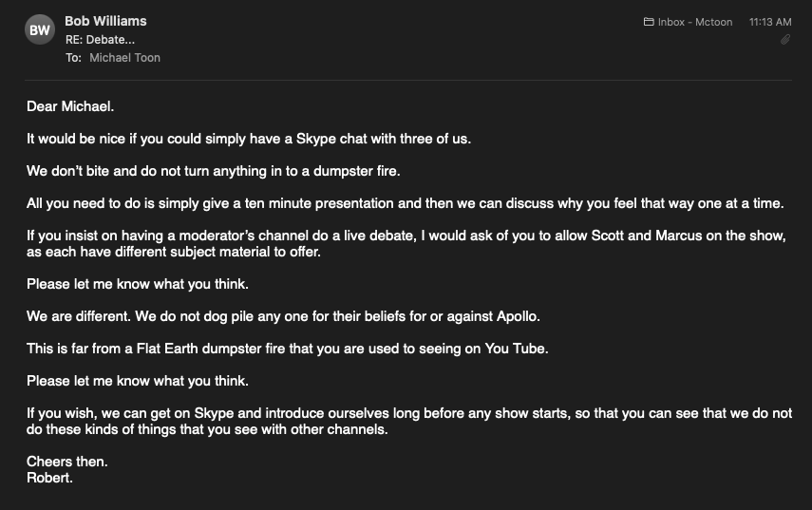The height and width of the screenshot is (510, 812).
Task: Click recipient Michael Toon
Action: click(x=124, y=58)
